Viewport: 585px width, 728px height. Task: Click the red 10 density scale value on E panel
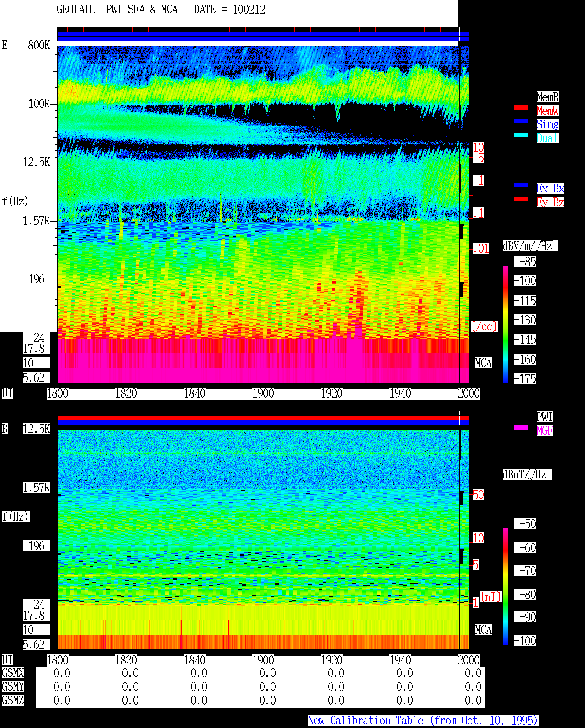(478, 147)
